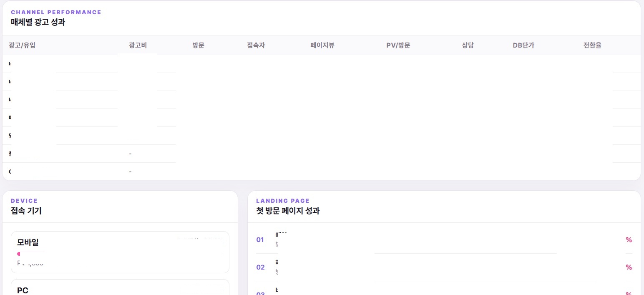The image size is (644, 295).
Task: Select the 첫 방문 페이지 성과 heading
Action: tap(288, 211)
